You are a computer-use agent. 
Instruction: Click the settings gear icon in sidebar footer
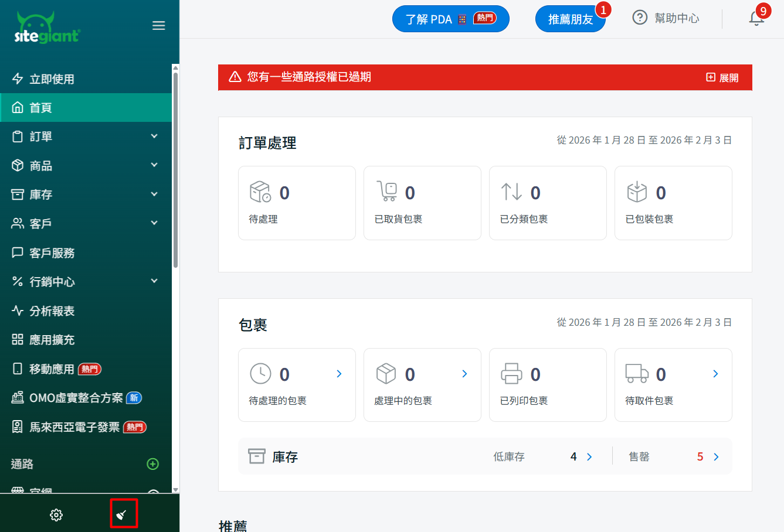(x=56, y=514)
